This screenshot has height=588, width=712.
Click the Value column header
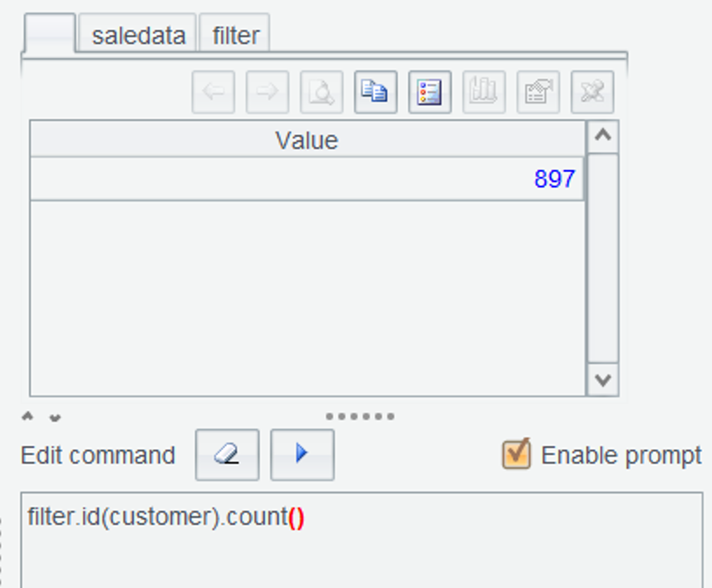pyautogui.click(x=307, y=140)
